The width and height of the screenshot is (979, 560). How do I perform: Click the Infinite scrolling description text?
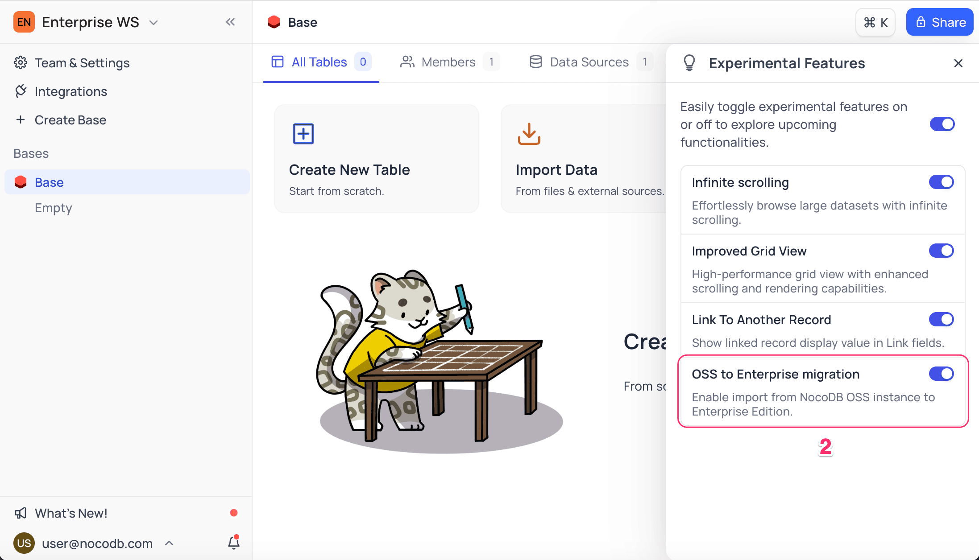click(819, 213)
